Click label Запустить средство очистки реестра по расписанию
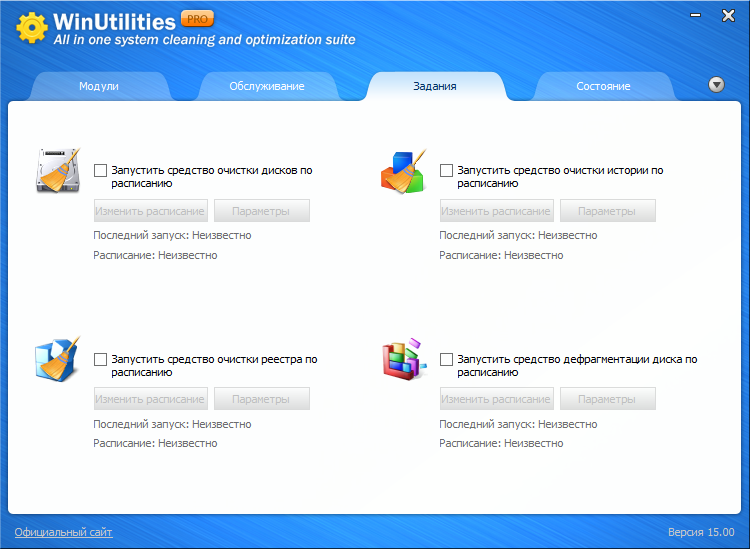Screen dimensions: 750x549 214,365
